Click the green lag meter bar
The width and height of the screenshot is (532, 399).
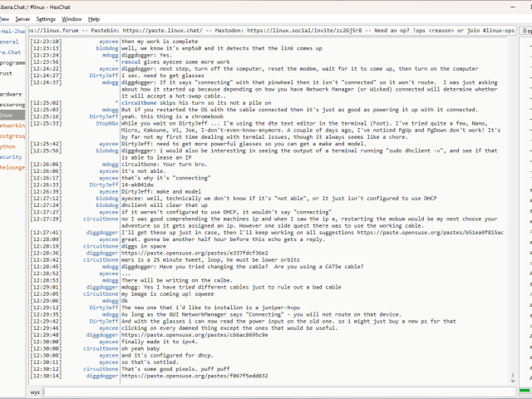tap(524, 391)
